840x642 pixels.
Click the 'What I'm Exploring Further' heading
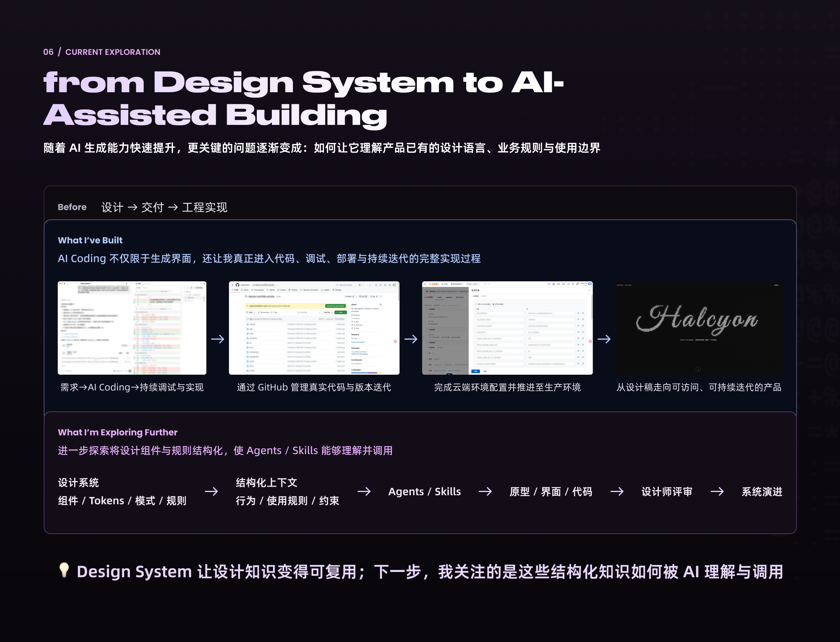118,432
